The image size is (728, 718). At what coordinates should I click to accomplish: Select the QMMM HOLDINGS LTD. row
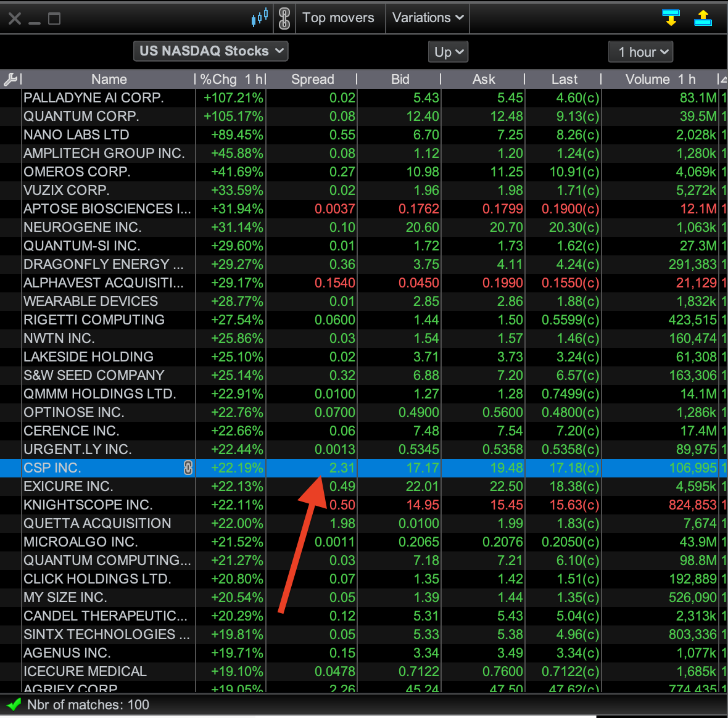364,394
